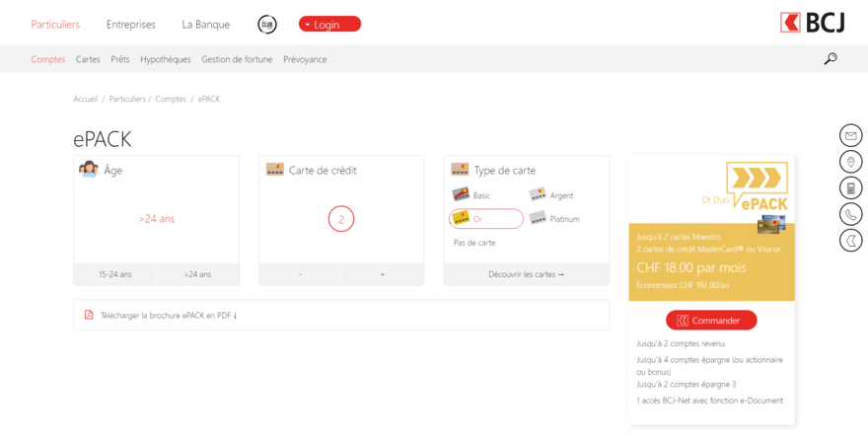Increase credit card count with plus
This screenshot has width=868, height=443.
tap(383, 274)
